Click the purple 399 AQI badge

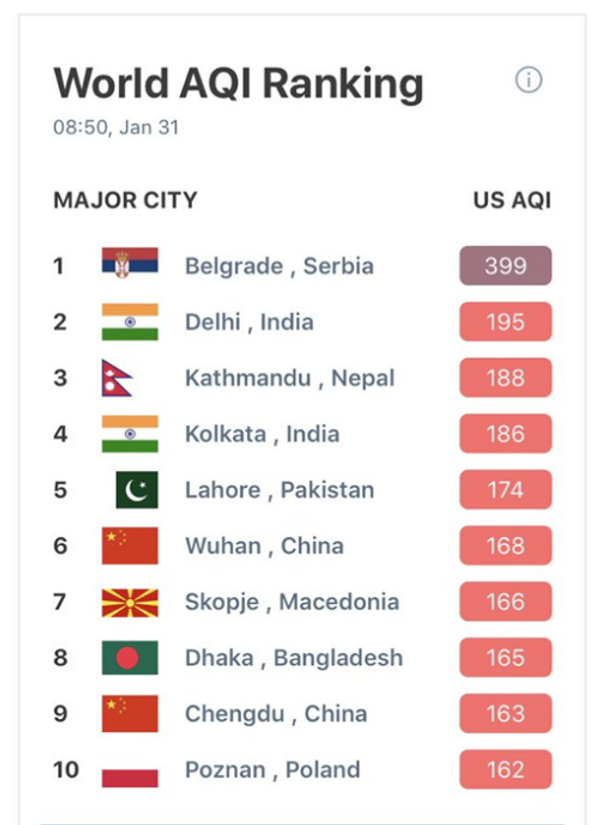506,266
